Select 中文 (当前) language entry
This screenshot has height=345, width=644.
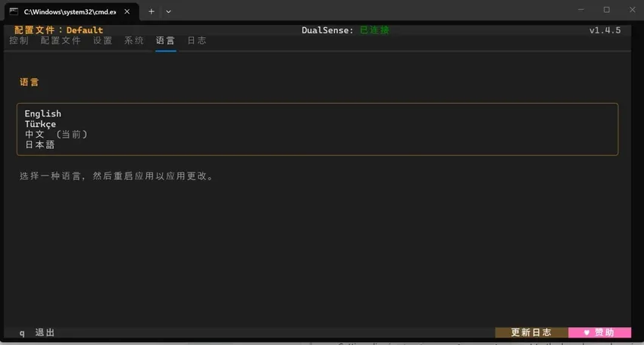[x=56, y=134]
